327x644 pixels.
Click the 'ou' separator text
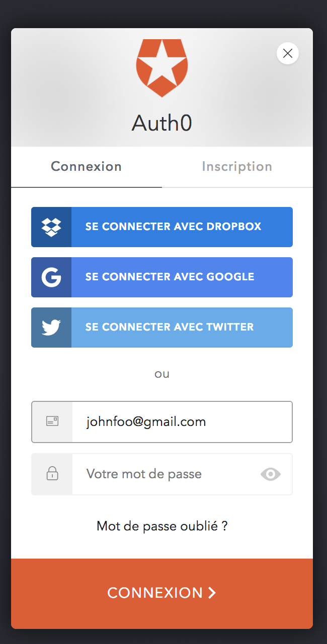162,374
